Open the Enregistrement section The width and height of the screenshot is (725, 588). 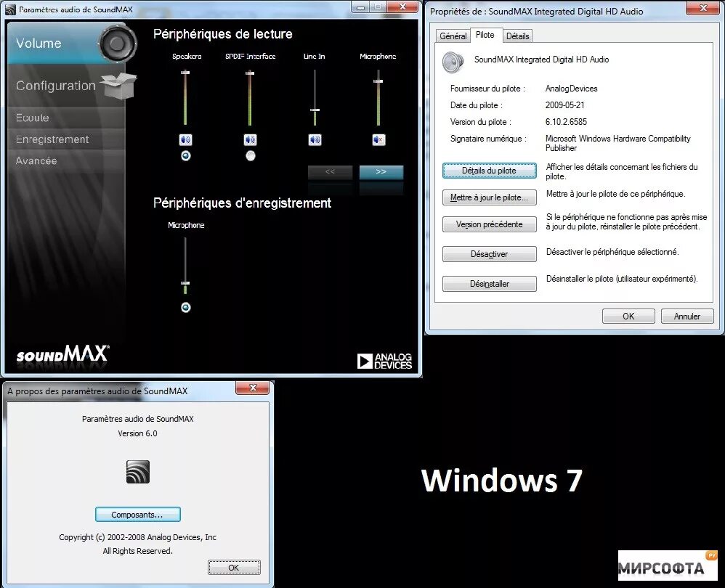pos(65,139)
